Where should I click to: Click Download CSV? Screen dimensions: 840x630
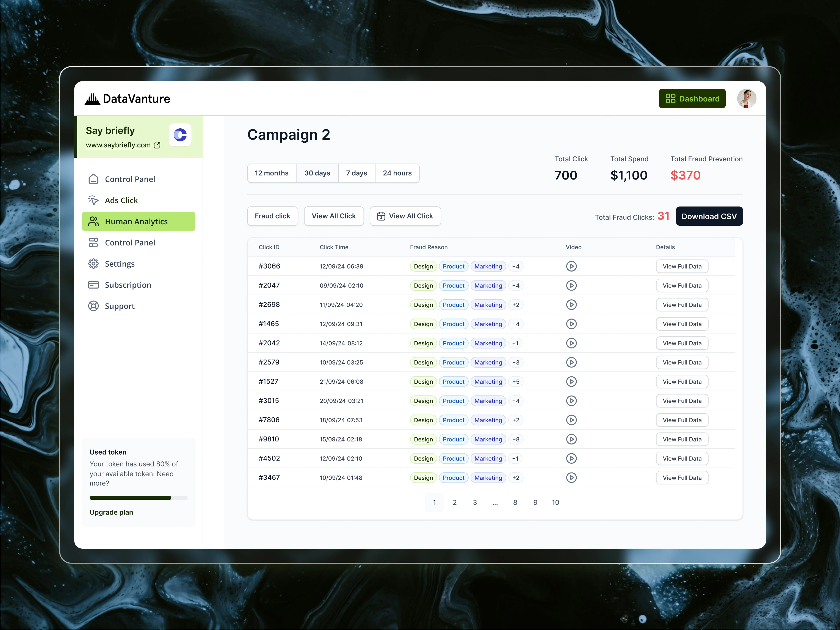709,216
